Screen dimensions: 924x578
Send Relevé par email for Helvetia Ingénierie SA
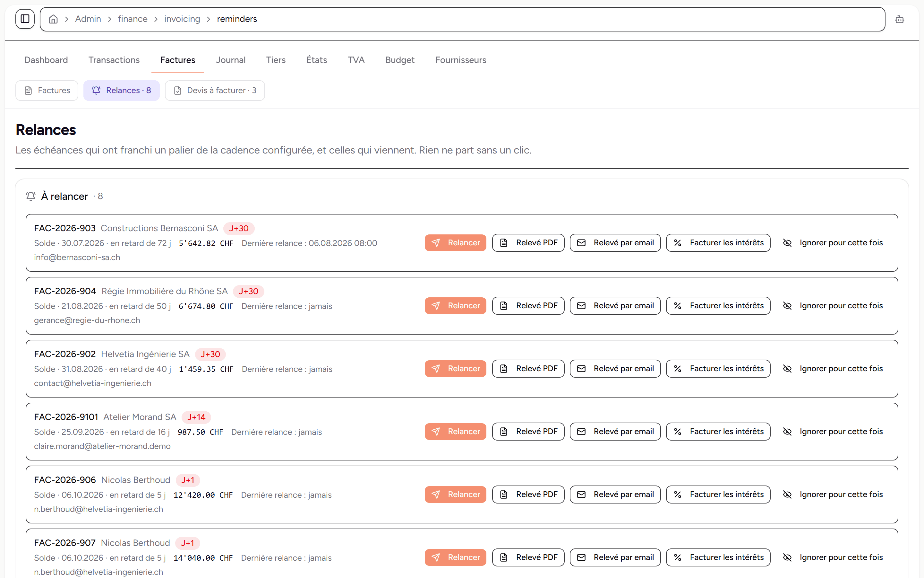615,369
